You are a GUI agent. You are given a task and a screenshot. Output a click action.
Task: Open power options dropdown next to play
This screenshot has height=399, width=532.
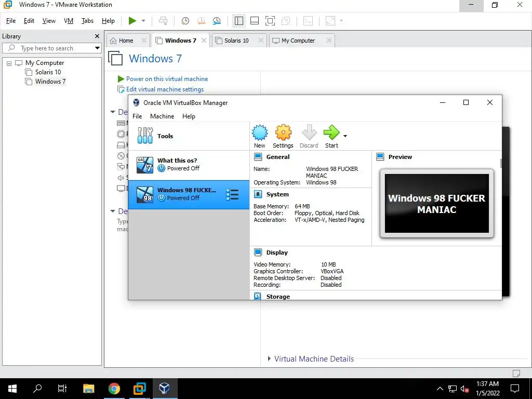pos(143,21)
